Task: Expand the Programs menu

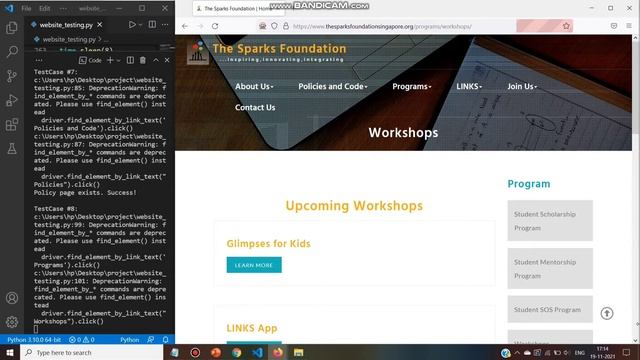Action: point(411,87)
